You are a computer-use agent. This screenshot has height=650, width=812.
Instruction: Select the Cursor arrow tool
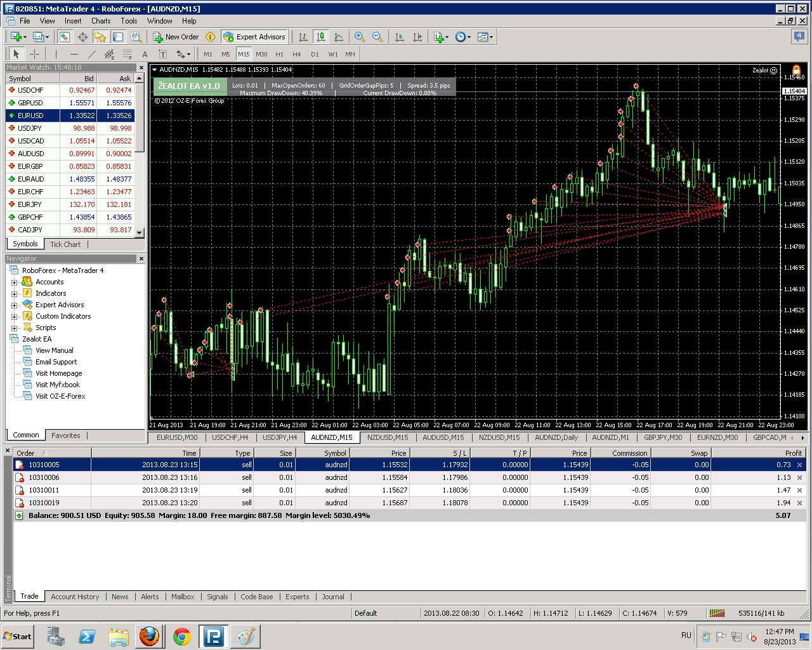pyautogui.click(x=16, y=54)
